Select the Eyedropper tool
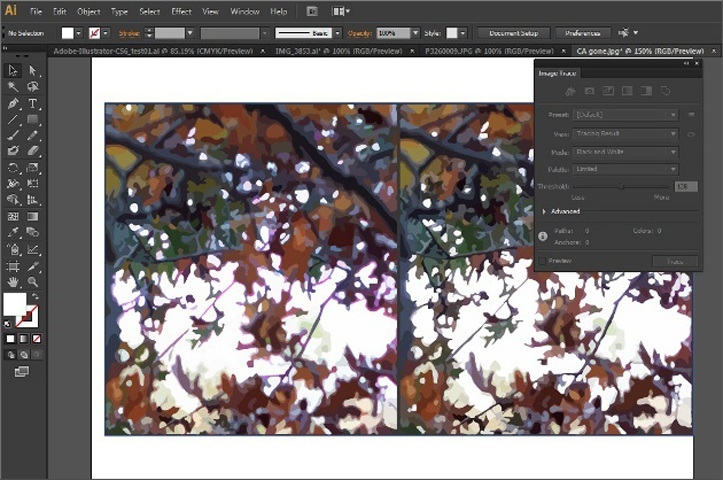 [13, 232]
